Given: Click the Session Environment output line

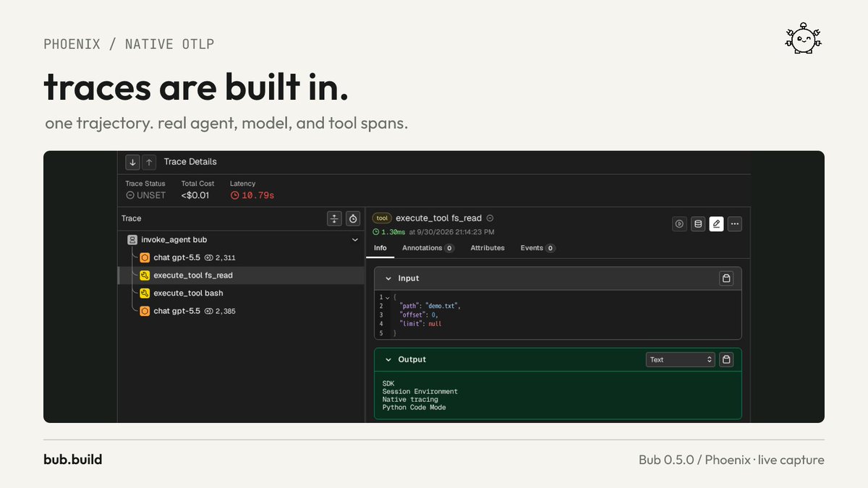Looking at the screenshot, I should [x=420, y=392].
